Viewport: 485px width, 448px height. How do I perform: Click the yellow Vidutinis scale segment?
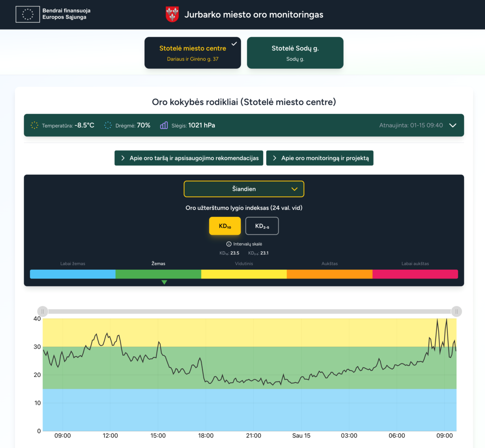tap(244, 274)
